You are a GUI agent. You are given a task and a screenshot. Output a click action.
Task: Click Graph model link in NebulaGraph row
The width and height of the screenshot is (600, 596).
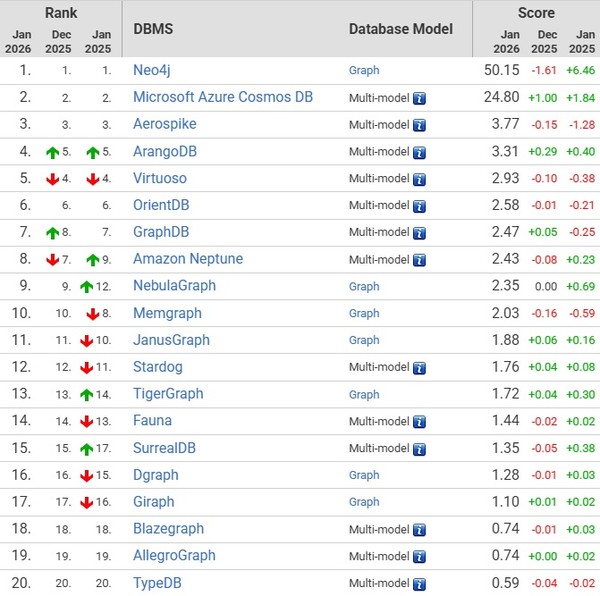(364, 287)
